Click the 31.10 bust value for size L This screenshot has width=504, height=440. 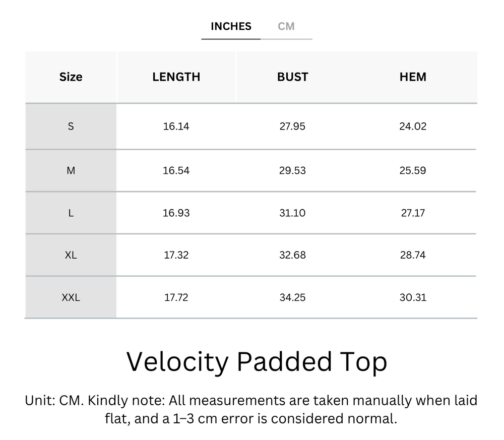pos(292,213)
